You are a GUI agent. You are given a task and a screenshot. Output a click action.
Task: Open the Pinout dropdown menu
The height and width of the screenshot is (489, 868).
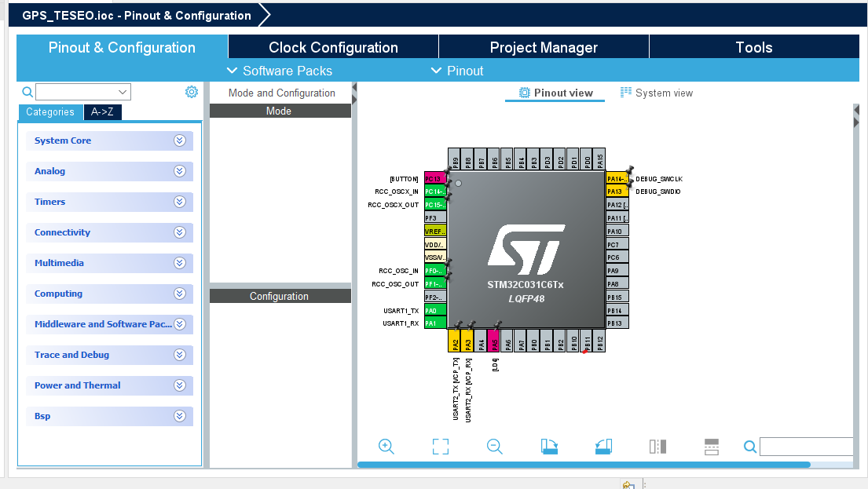click(457, 71)
